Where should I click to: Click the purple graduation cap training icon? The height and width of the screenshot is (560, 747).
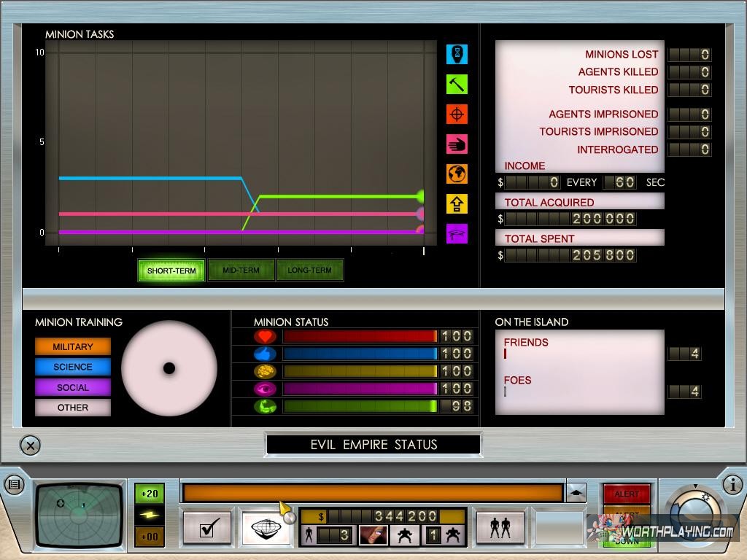(x=457, y=233)
